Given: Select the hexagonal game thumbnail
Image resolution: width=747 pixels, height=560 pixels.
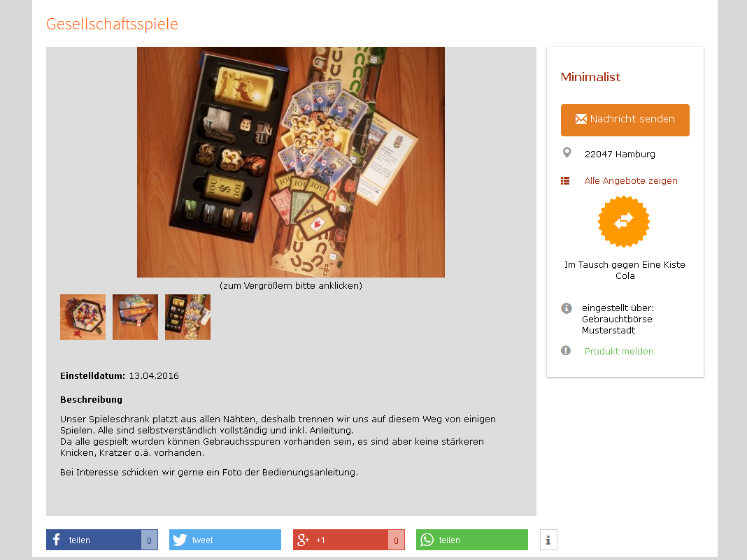Looking at the screenshot, I should tap(83, 317).
